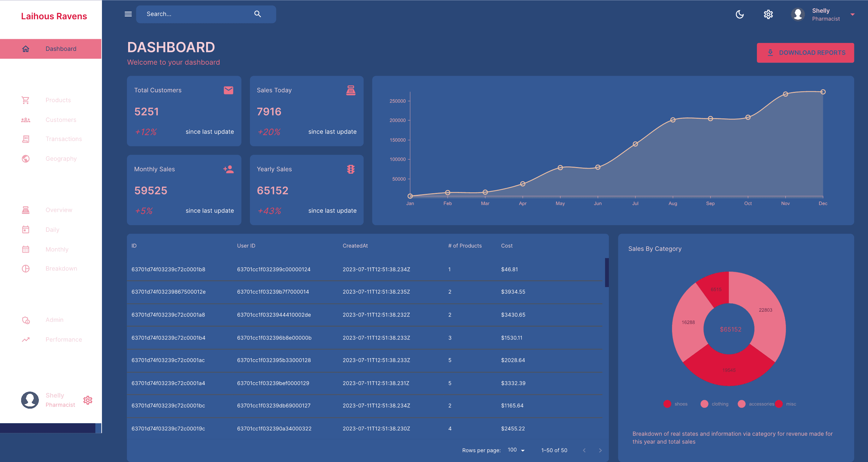868x462 pixels.
Task: Sort by the CreatedAt column header
Action: [355, 246]
